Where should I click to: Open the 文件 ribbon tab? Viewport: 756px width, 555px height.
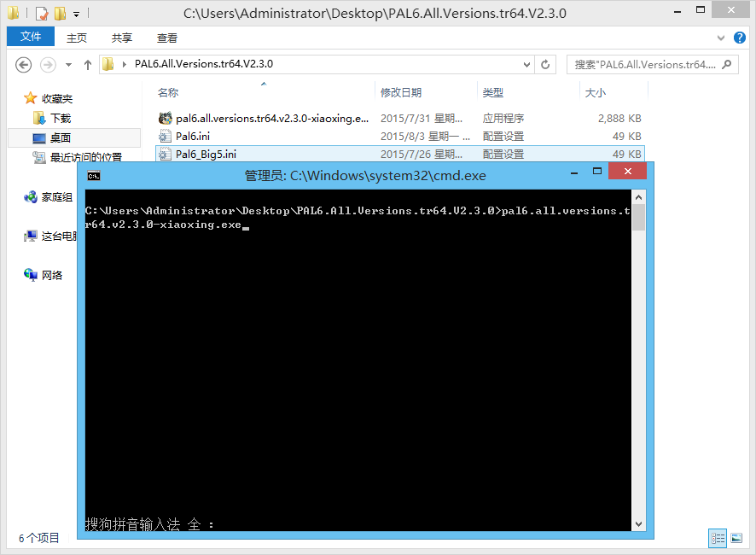31,37
